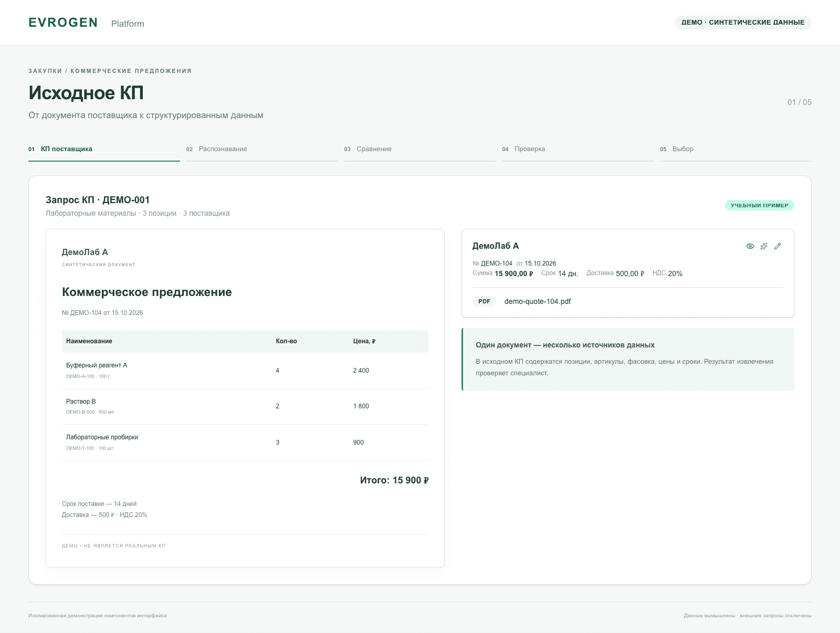Screen dimensions: 840x633
Task: Go to the Выбор step tab
Action: (736, 149)
